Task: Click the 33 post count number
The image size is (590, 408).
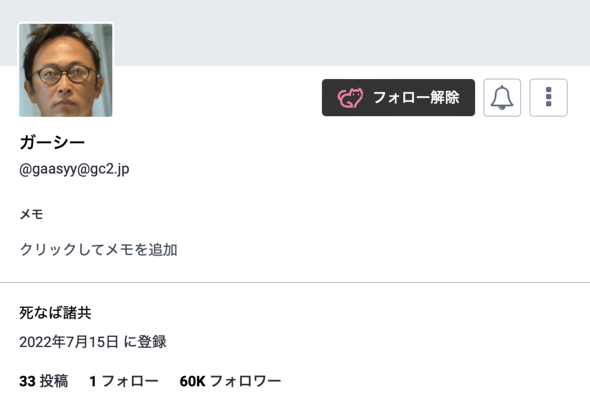Action: (27, 381)
